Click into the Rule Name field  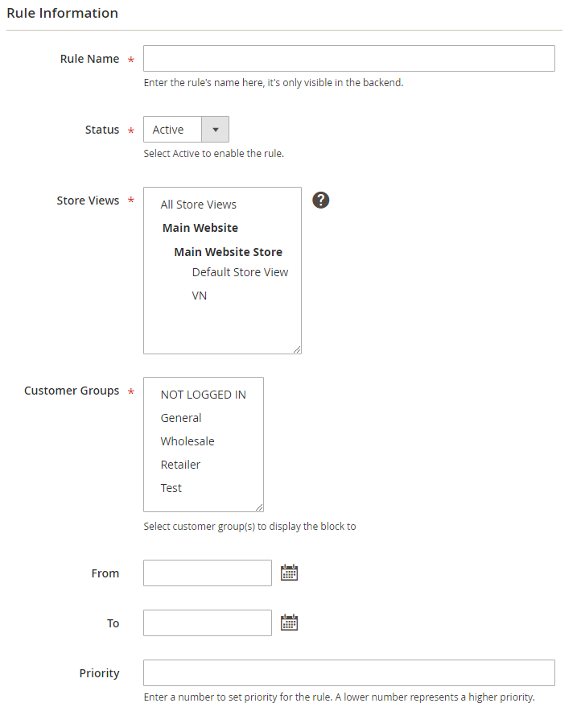pyautogui.click(x=348, y=59)
